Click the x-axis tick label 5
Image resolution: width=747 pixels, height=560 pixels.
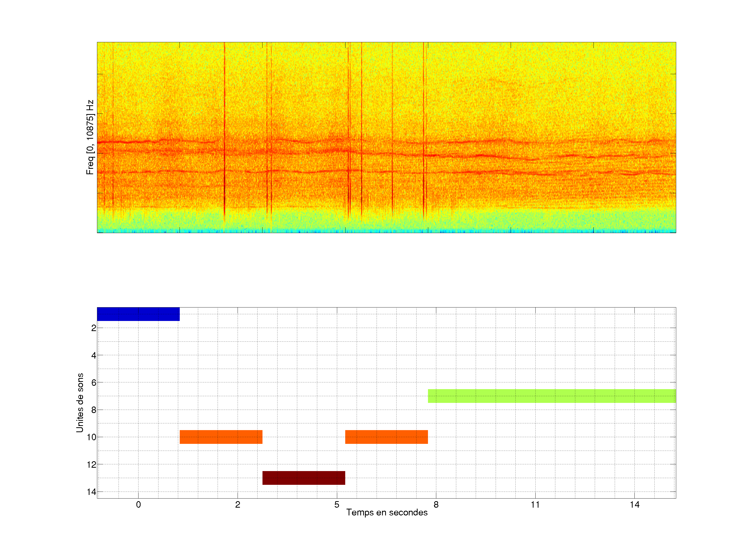(x=337, y=505)
